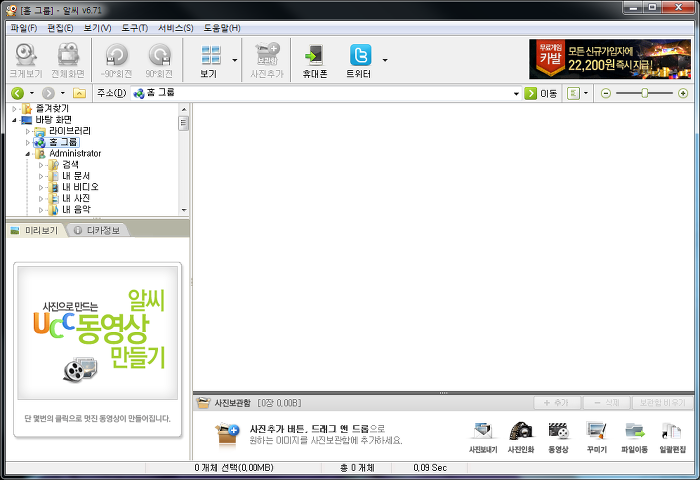
Task: Open the 서비스(S) menu
Action: coord(175,28)
